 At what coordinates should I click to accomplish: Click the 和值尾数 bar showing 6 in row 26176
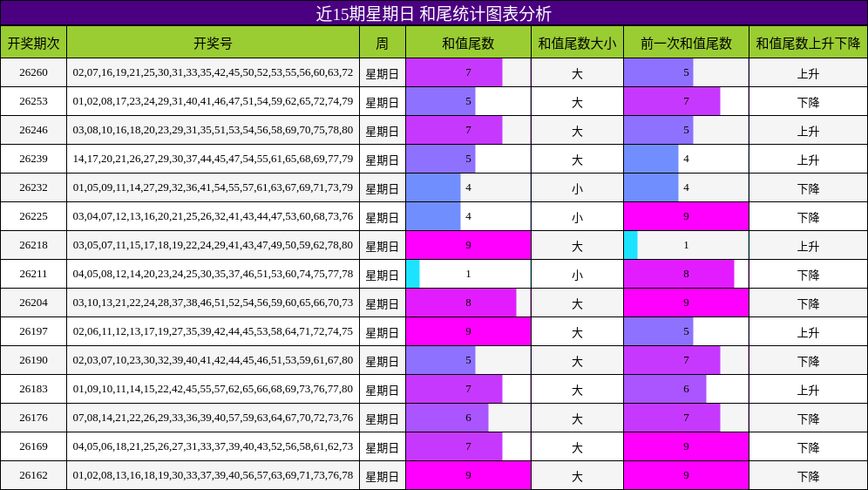(447, 418)
